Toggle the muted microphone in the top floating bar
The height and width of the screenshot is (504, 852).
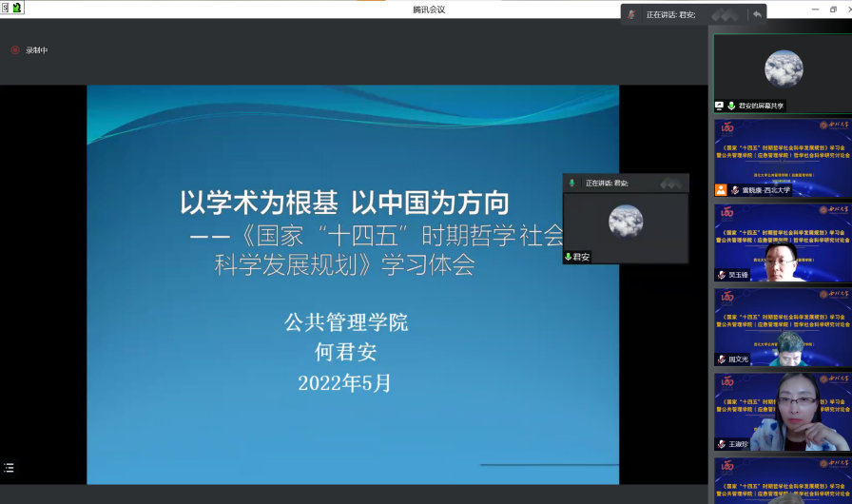click(630, 14)
